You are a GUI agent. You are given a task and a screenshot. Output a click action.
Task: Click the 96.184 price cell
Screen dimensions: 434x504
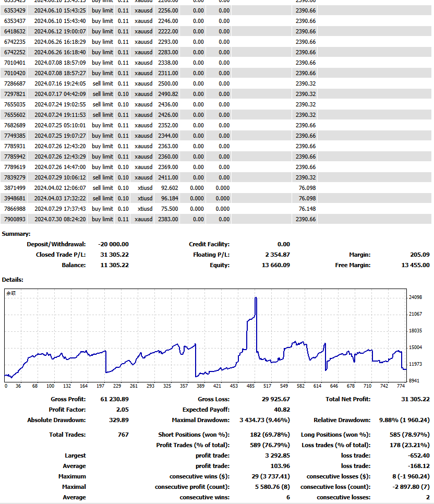170,198
